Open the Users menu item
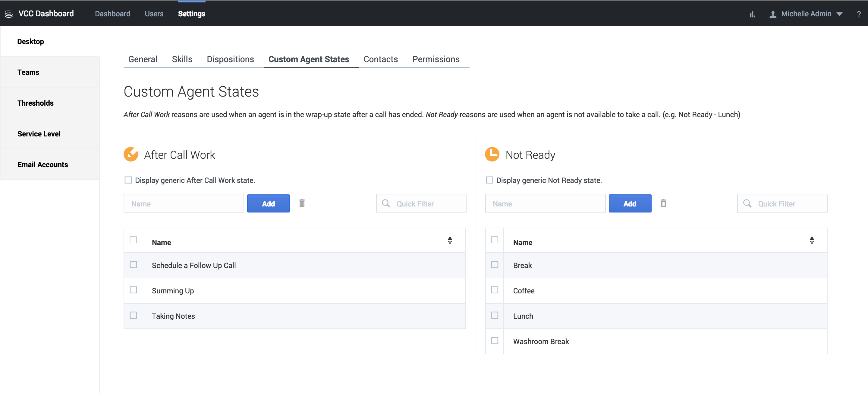The image size is (868, 393). [x=154, y=14]
